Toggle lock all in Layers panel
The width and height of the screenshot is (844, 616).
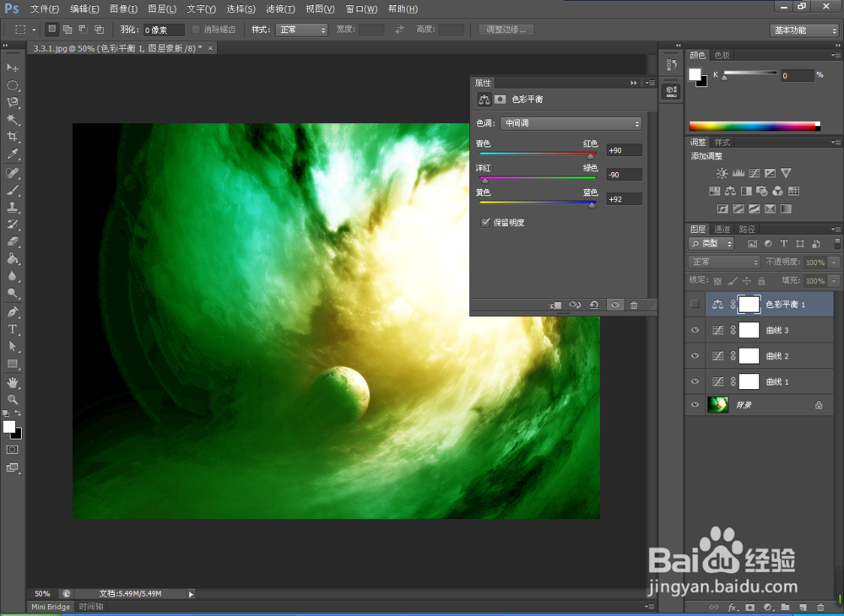click(761, 281)
